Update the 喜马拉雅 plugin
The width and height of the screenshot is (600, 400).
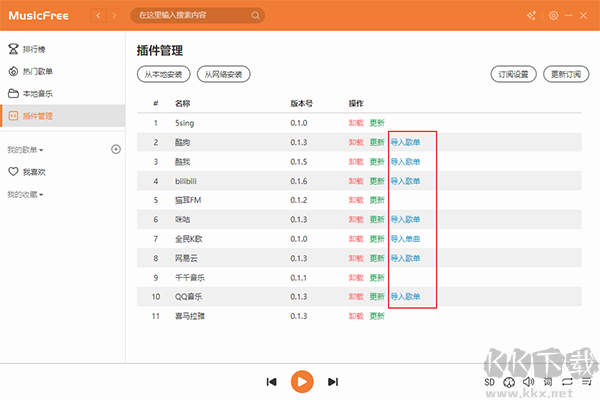pyautogui.click(x=377, y=316)
